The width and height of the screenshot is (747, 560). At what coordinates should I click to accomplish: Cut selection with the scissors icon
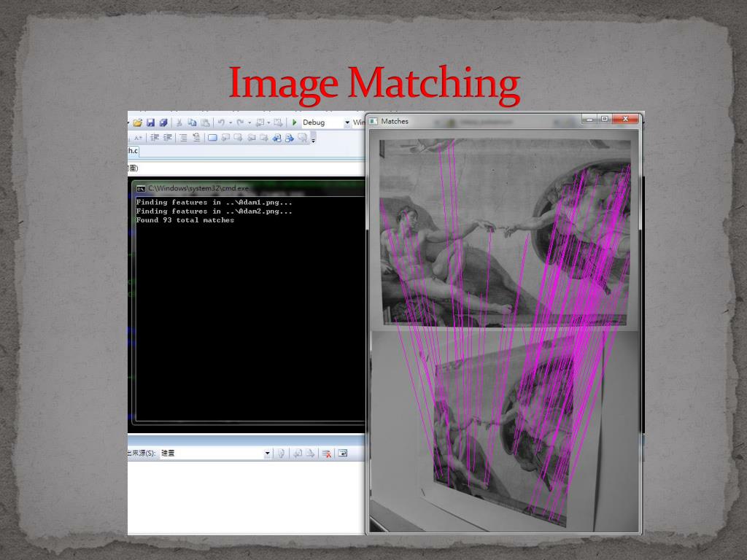pyautogui.click(x=179, y=122)
